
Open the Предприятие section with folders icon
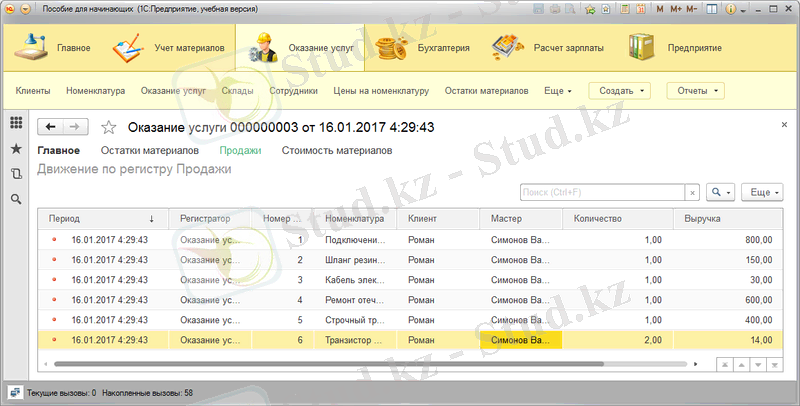coord(675,48)
